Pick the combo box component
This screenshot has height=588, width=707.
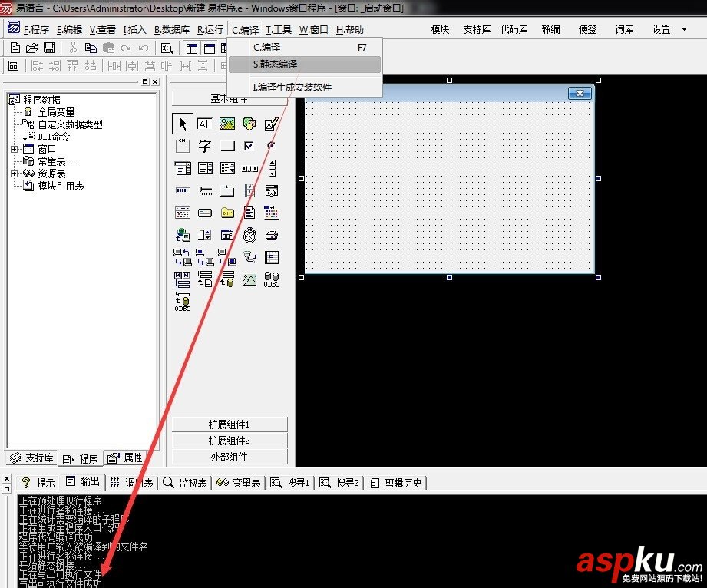pyautogui.click(x=183, y=168)
